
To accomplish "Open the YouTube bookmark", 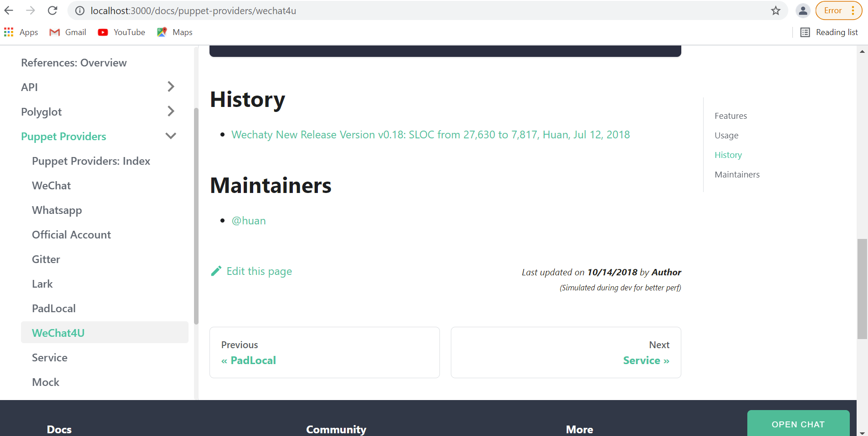I will 122,32.
